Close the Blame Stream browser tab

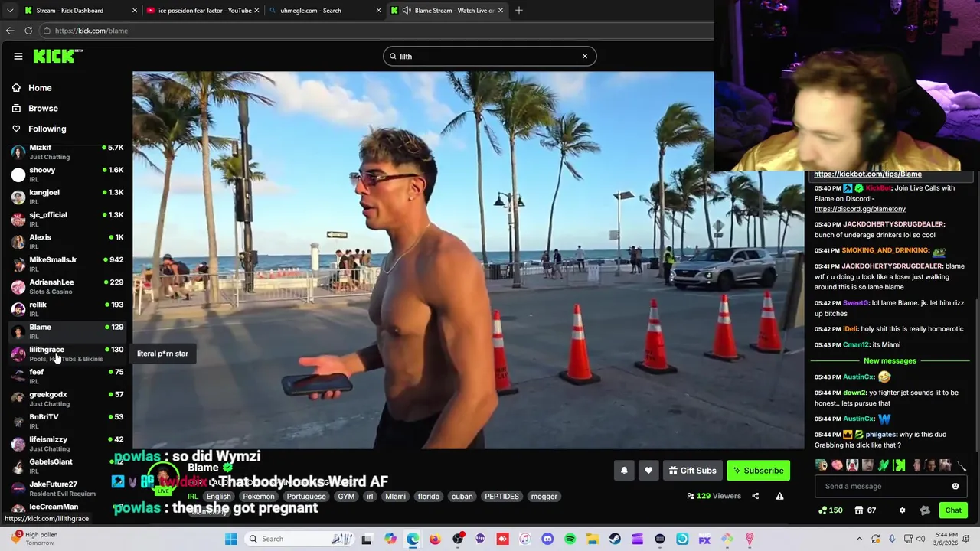point(501,10)
